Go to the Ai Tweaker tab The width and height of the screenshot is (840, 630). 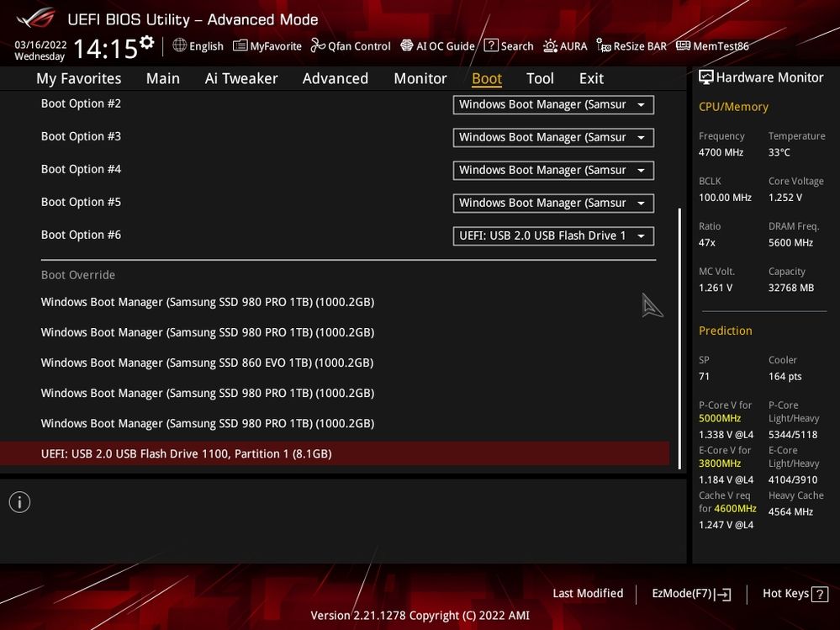pos(241,79)
